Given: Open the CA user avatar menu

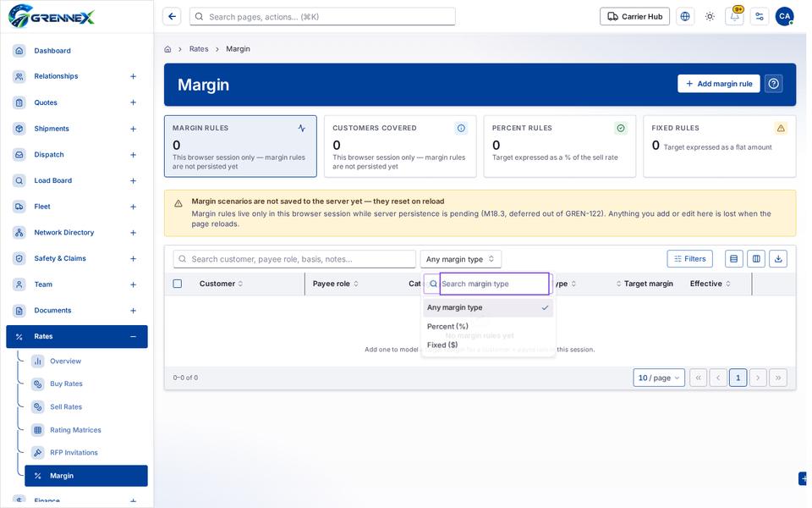Looking at the screenshot, I should click(x=785, y=17).
